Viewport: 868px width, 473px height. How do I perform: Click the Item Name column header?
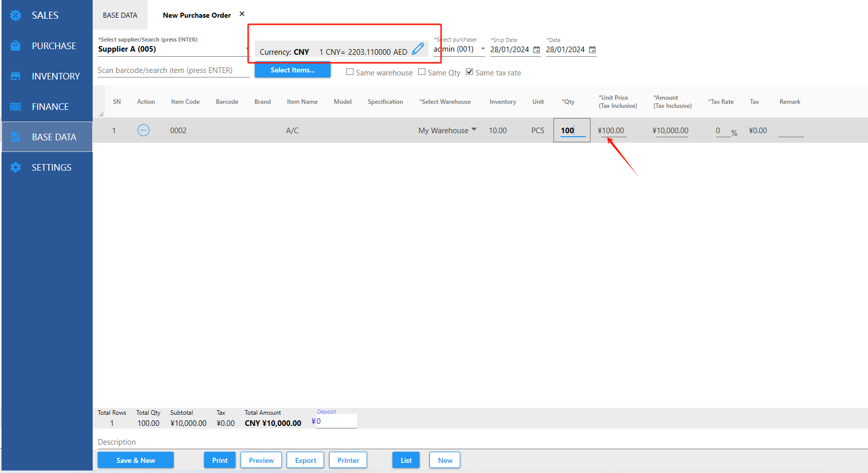(x=302, y=102)
